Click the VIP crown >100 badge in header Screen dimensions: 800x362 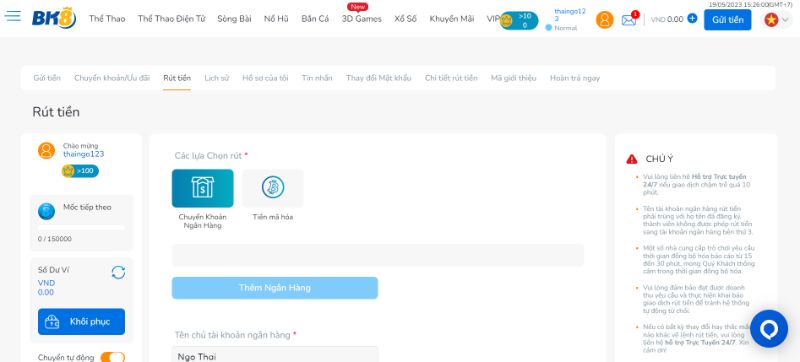point(519,20)
